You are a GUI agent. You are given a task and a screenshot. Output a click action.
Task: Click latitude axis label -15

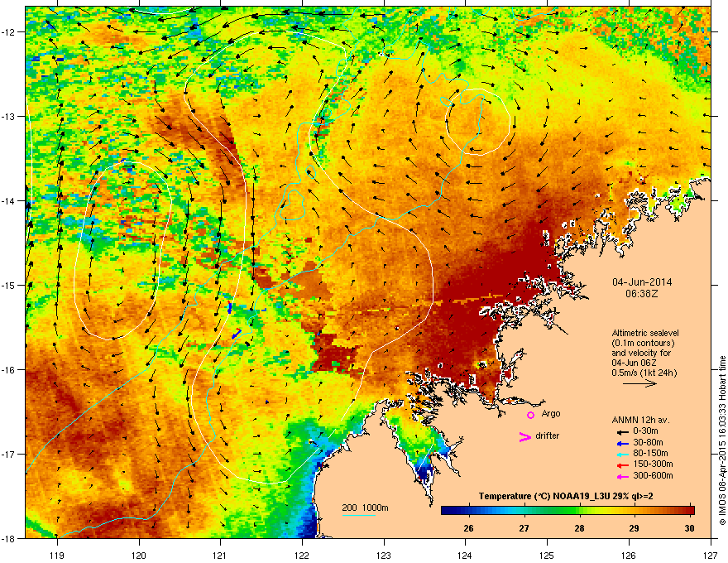(x=8, y=285)
